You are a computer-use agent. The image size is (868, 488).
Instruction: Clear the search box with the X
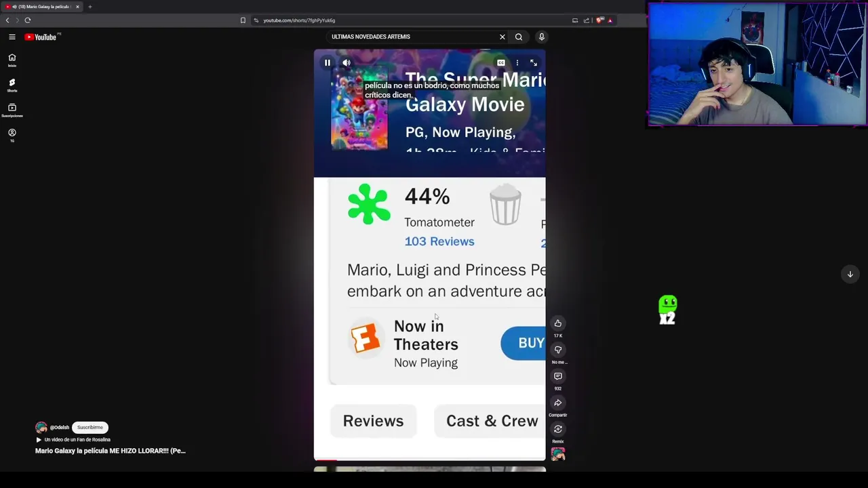pyautogui.click(x=502, y=37)
